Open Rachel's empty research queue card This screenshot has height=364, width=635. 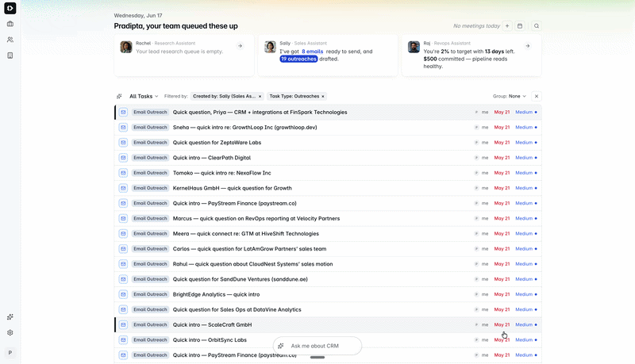coord(184,55)
